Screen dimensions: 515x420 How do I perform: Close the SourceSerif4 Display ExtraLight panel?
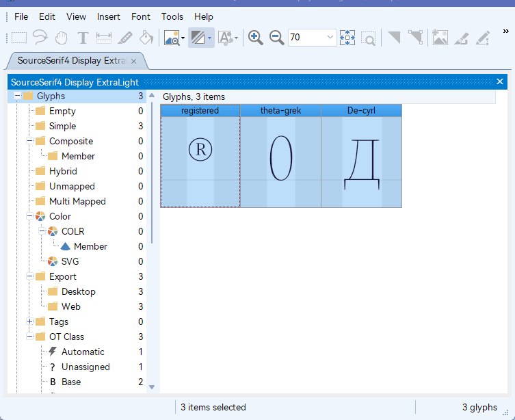coord(500,81)
